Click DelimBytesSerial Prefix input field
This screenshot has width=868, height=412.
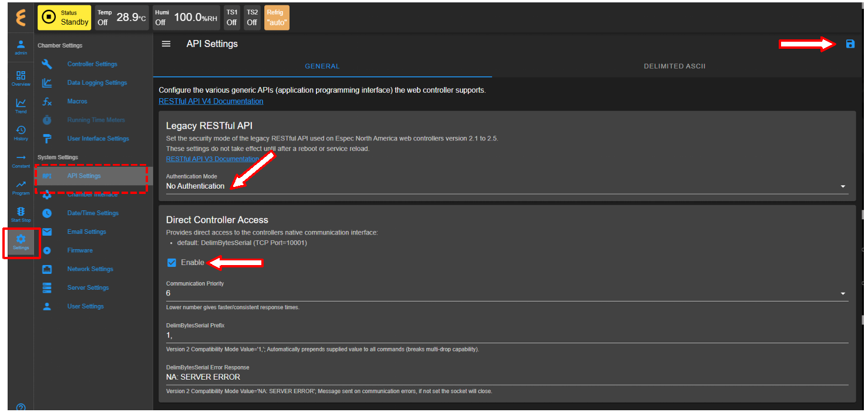[x=507, y=335]
